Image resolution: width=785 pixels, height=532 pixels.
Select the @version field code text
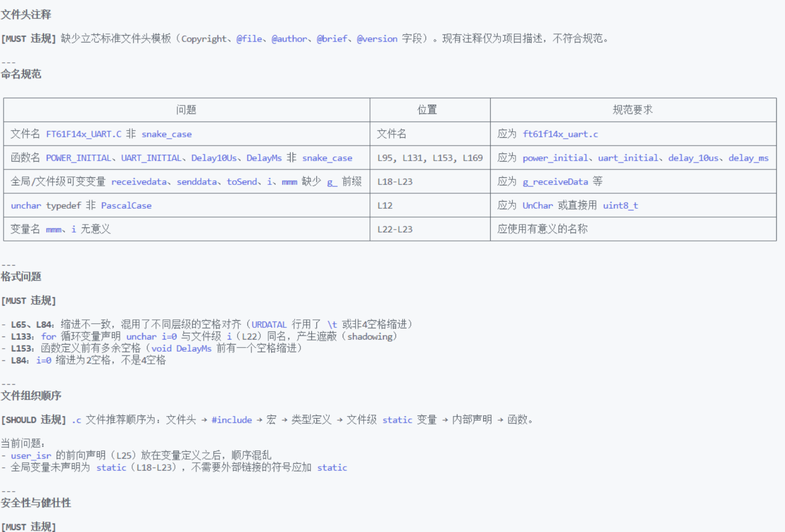(377, 39)
